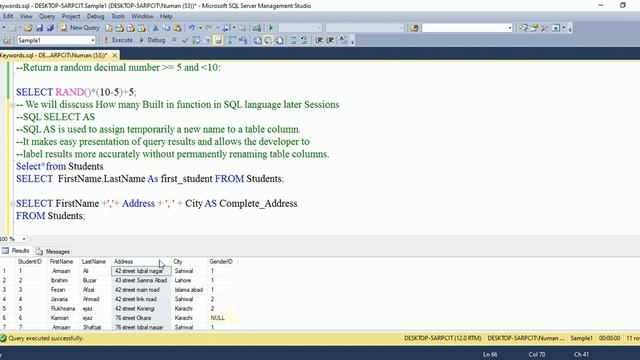640x360 pixels.
Task: Cancel the executing query
Action: pyautogui.click(x=174, y=40)
